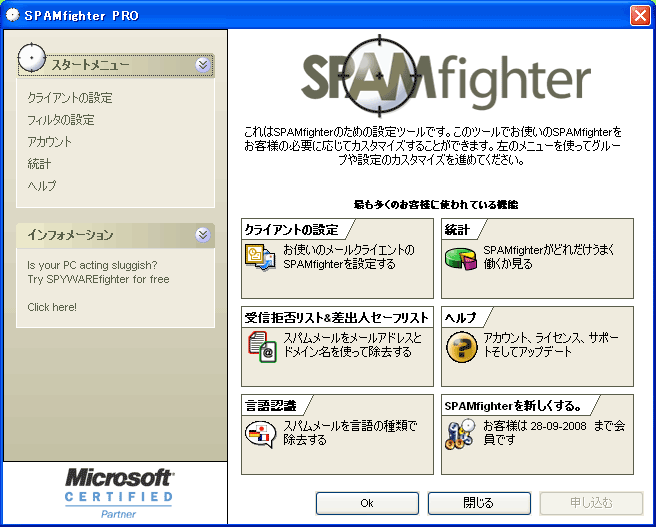Viewport: 656px width, 527px height.
Task: Click the SPAMfighter title bar icon
Action: pyautogui.click(x=13, y=15)
